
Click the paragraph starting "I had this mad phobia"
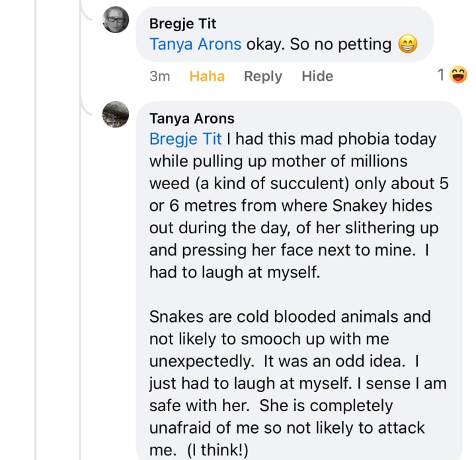(x=297, y=205)
